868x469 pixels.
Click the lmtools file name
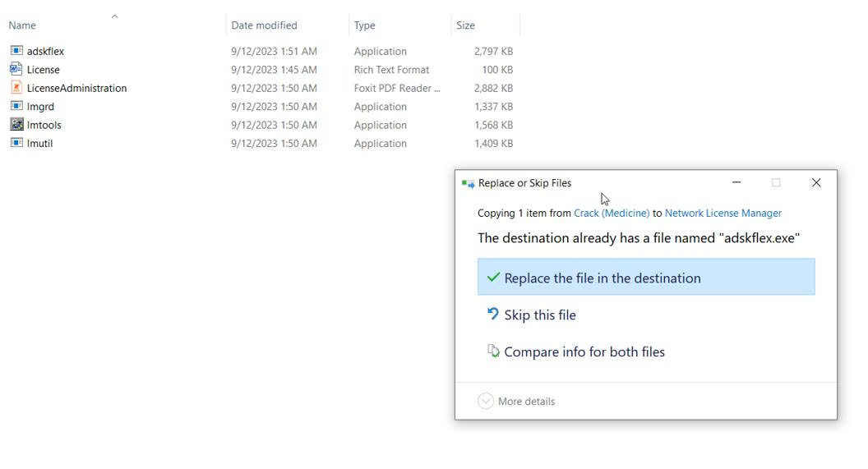point(44,125)
